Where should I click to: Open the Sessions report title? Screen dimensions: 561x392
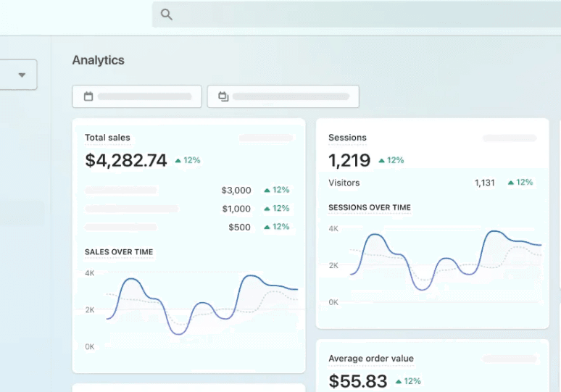(347, 138)
